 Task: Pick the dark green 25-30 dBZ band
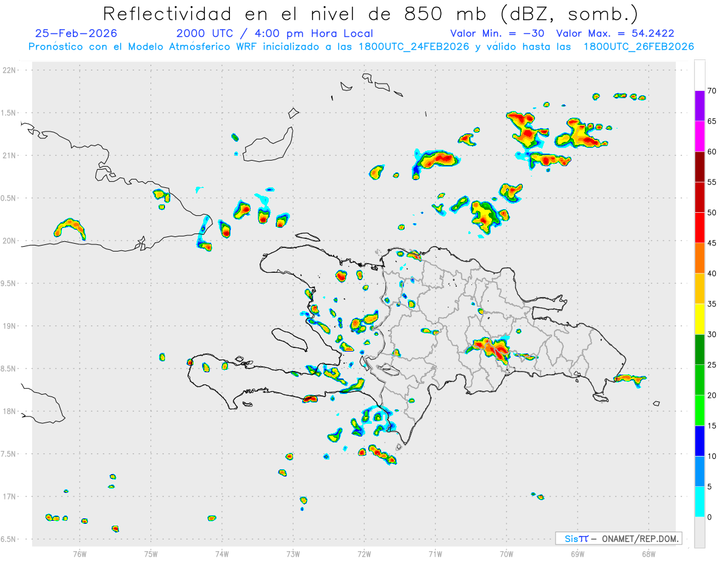[x=699, y=349]
